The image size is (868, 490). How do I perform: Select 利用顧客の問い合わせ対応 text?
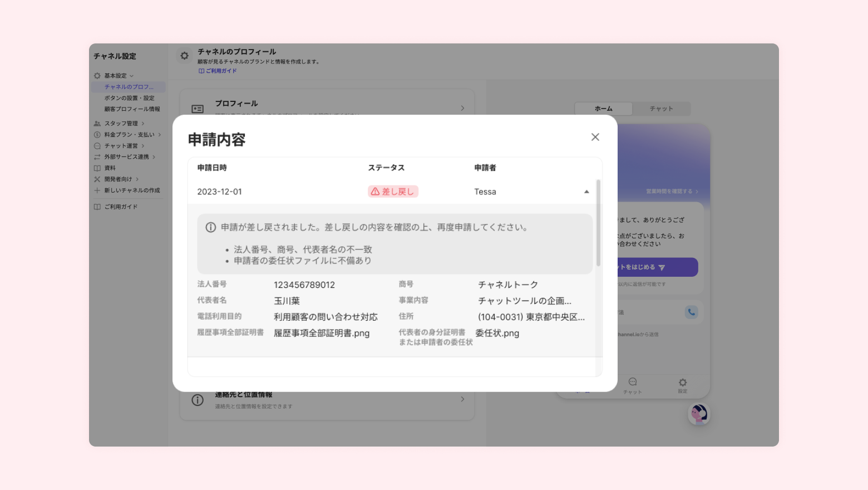pos(325,317)
